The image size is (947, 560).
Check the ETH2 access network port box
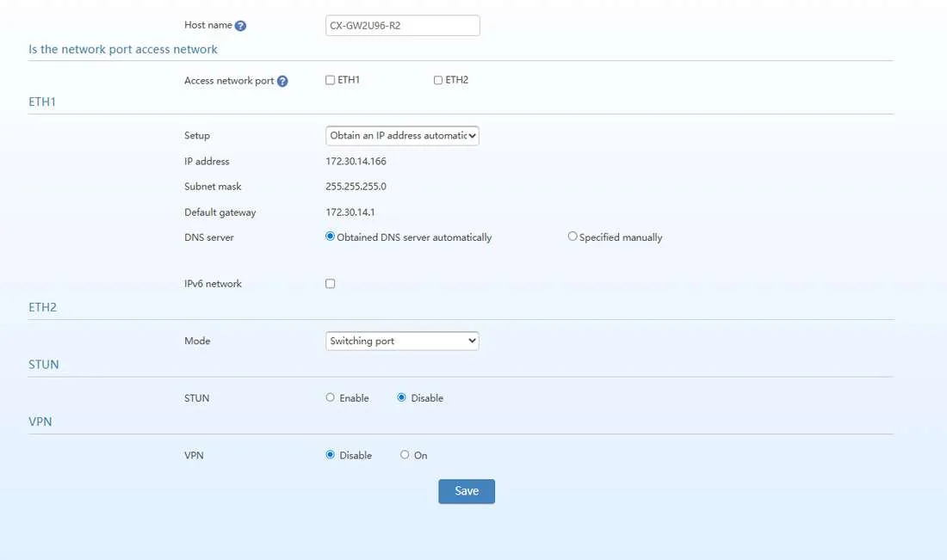pos(438,80)
